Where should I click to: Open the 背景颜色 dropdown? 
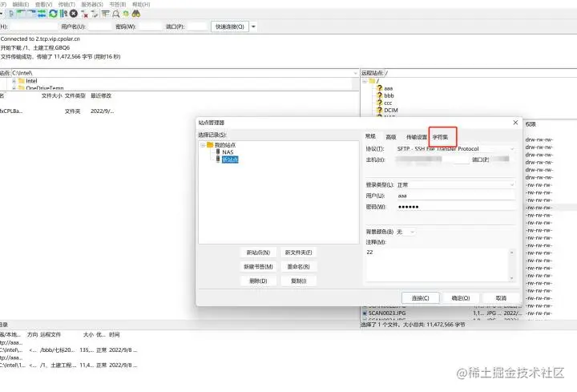tap(412, 232)
